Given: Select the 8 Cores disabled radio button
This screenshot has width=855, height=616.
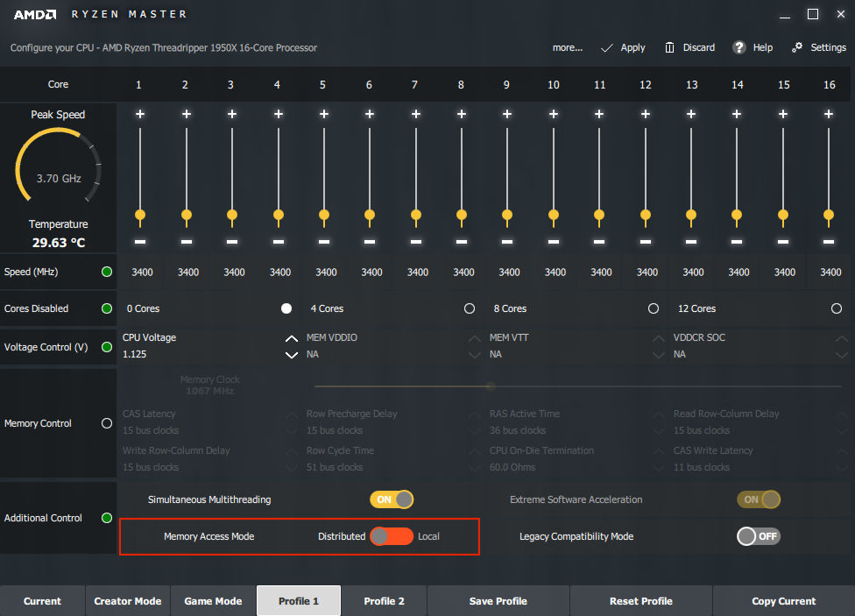Looking at the screenshot, I should click(x=654, y=308).
